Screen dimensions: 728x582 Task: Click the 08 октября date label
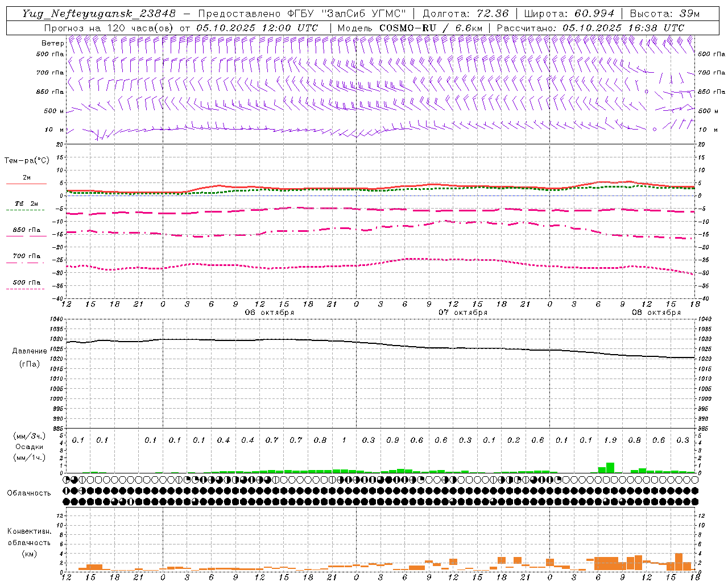(656, 313)
